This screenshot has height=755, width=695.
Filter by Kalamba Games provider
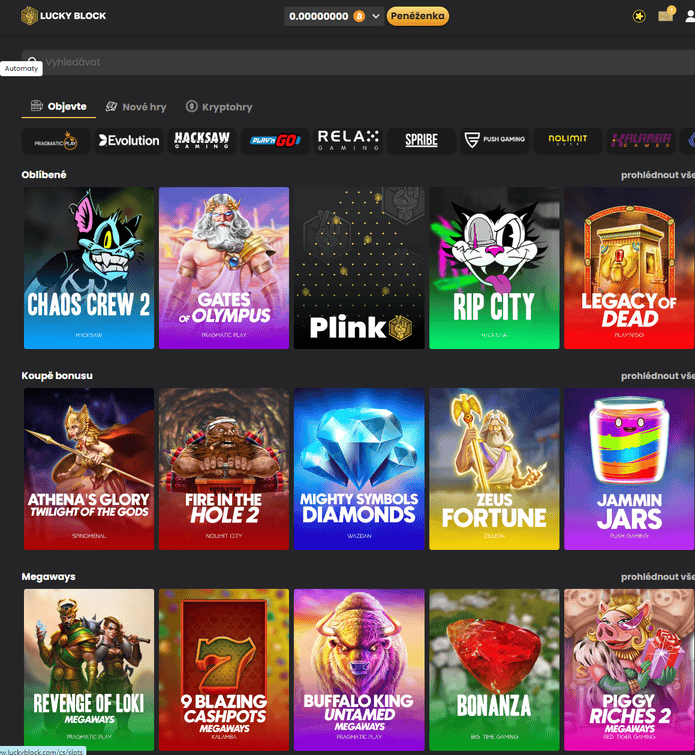641,141
